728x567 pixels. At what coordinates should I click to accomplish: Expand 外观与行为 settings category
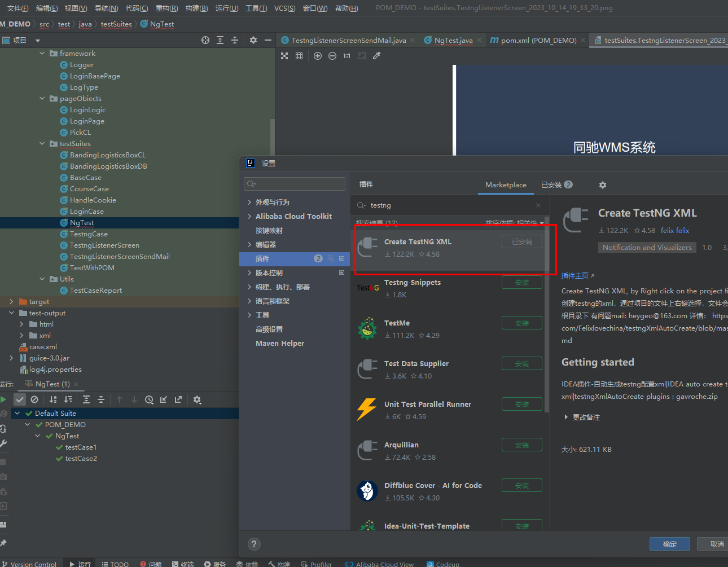[x=249, y=202]
